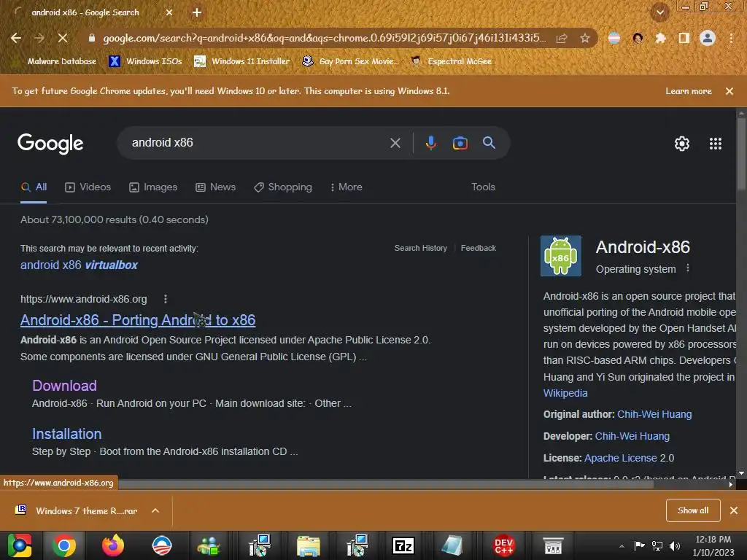The image size is (747, 560).
Task: Switch to the News tab
Action: point(216,187)
